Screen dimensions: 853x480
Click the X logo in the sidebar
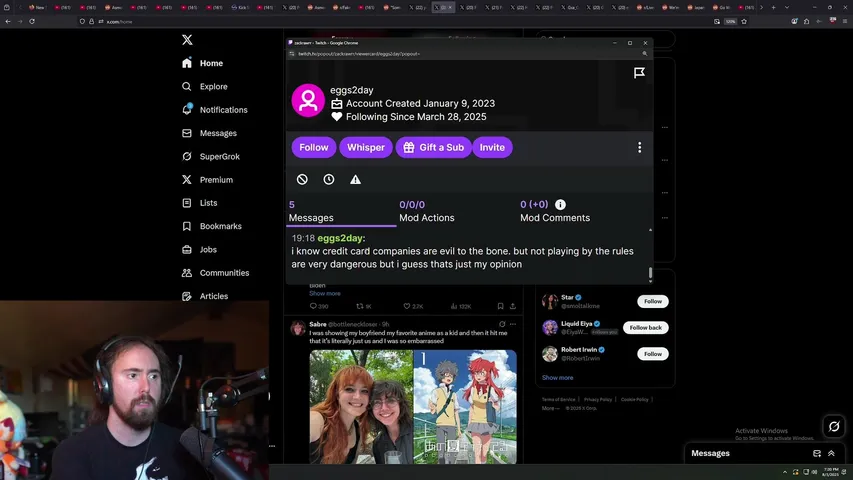tap(187, 40)
